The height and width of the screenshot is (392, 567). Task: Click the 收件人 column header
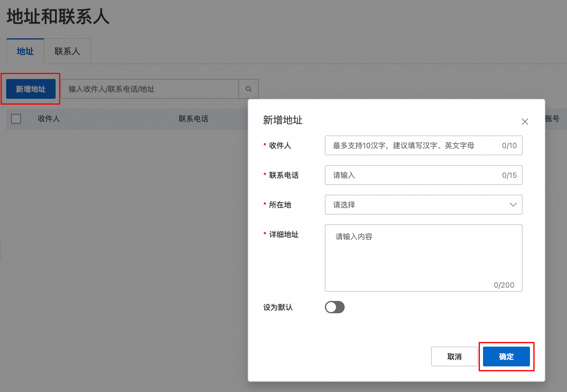click(x=49, y=119)
